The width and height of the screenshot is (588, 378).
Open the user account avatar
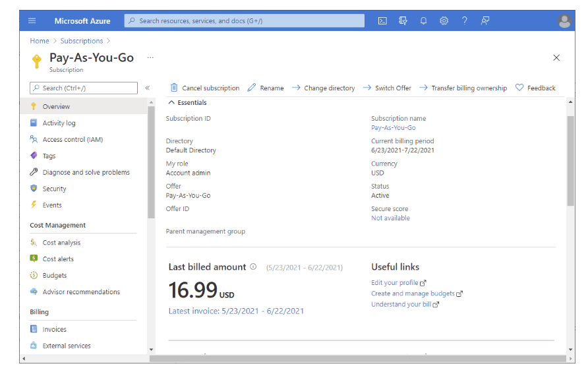pyautogui.click(x=564, y=20)
